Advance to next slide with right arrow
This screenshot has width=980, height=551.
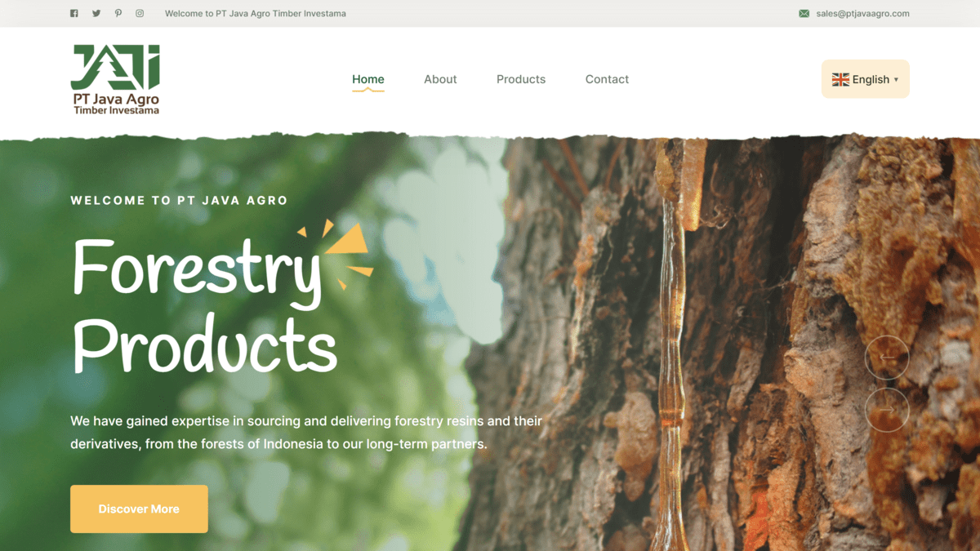[x=887, y=409]
